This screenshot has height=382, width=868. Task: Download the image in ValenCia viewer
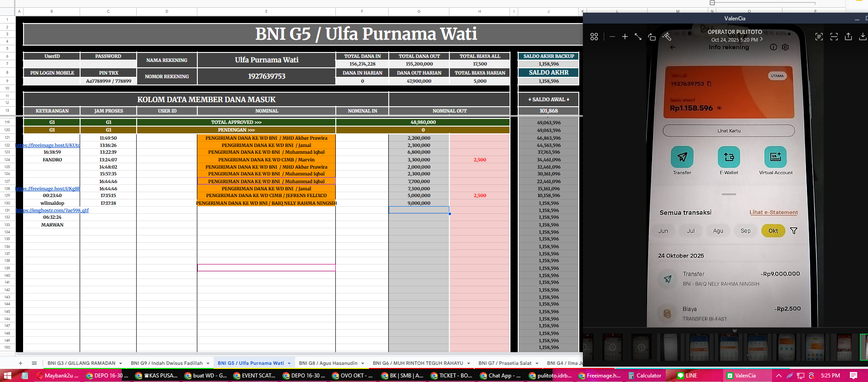863,37
